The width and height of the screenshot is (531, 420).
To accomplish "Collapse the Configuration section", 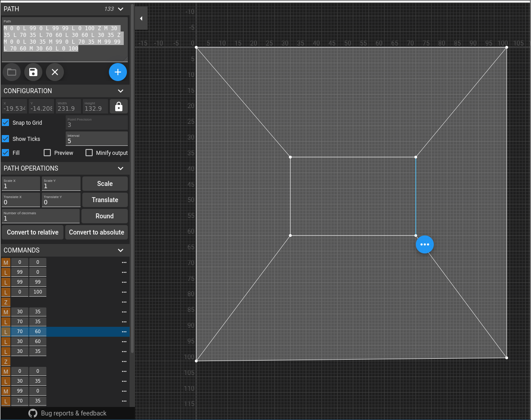I will [121, 91].
